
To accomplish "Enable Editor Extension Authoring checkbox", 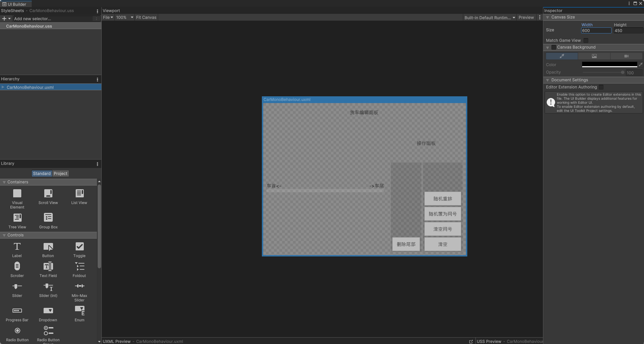I will pos(601,87).
